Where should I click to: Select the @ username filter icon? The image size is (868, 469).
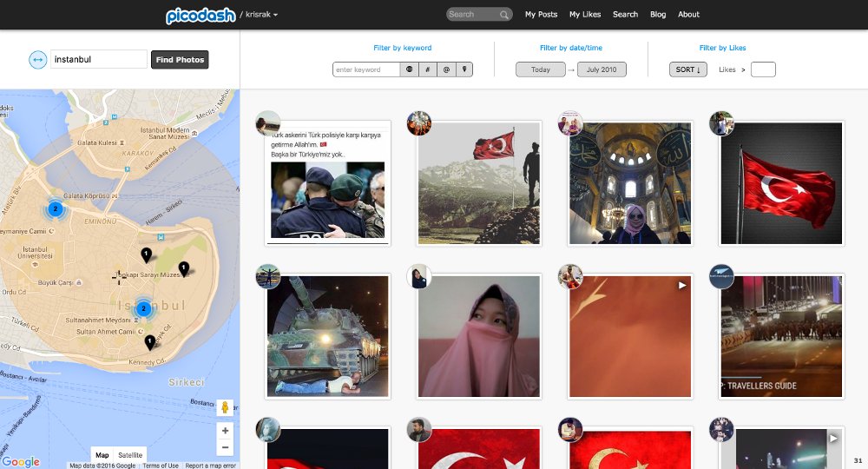(x=446, y=69)
